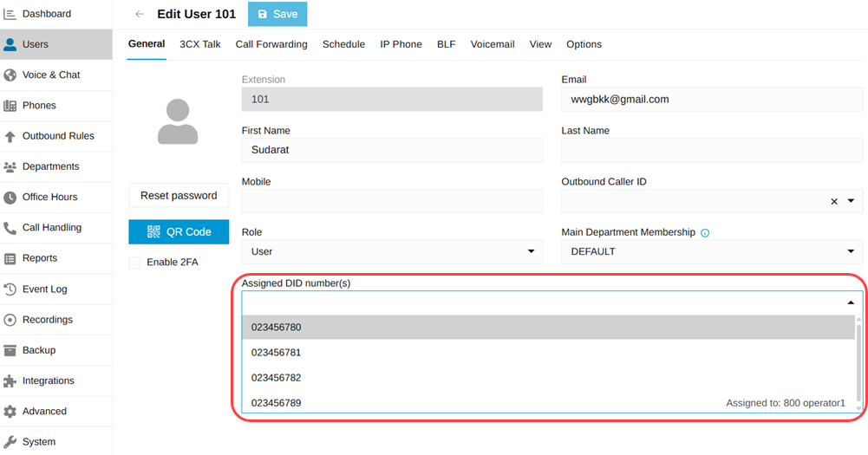This screenshot has width=868, height=455.
Task: Select DID number 023456782 from list
Action: pyautogui.click(x=548, y=378)
